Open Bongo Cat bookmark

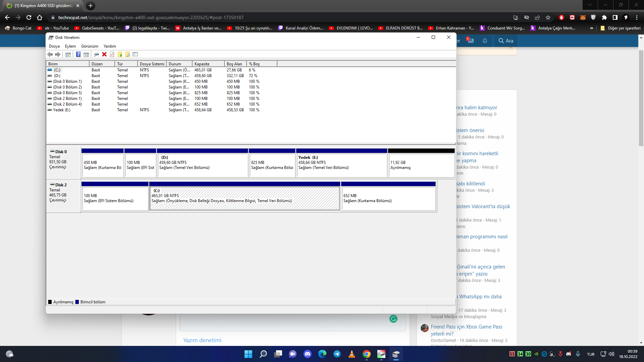click(x=18, y=28)
